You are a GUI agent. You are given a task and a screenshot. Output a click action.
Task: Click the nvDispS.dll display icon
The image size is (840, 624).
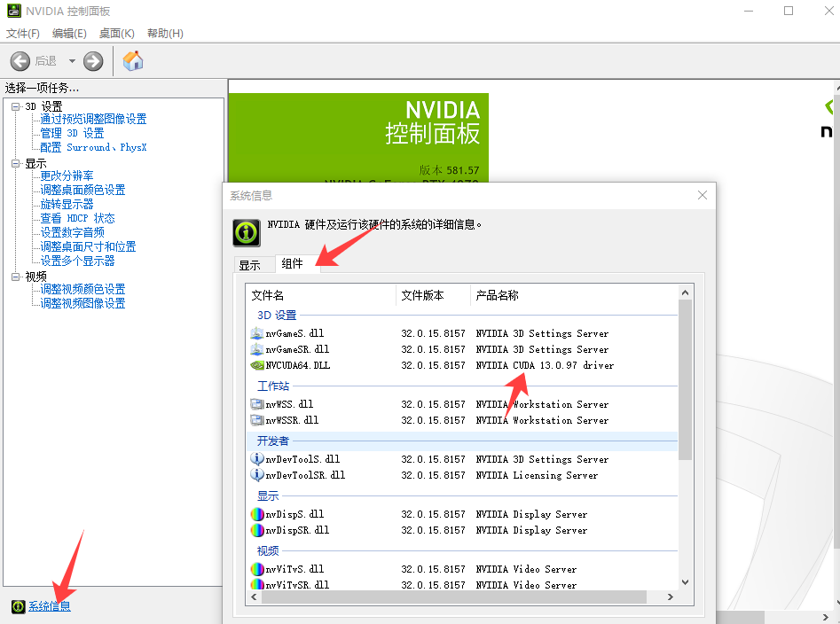[x=257, y=514]
